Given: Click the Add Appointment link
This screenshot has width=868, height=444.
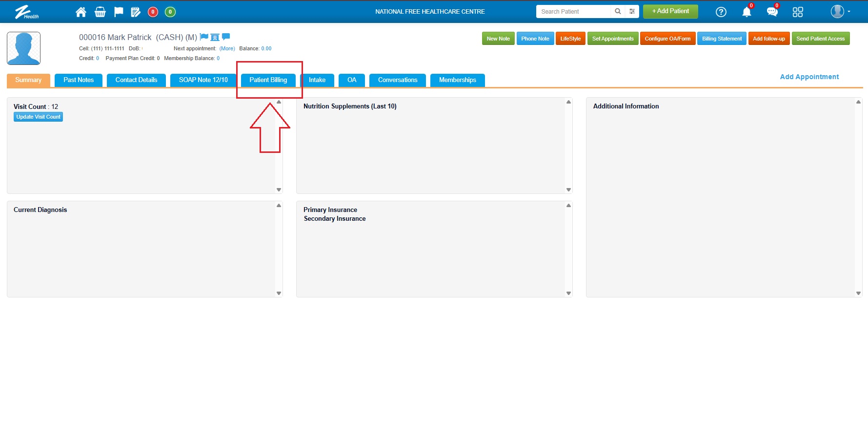Looking at the screenshot, I should [809, 77].
